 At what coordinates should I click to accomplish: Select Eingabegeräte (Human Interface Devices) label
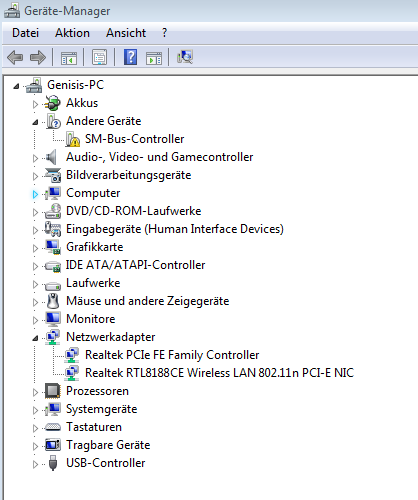pyautogui.click(x=175, y=229)
